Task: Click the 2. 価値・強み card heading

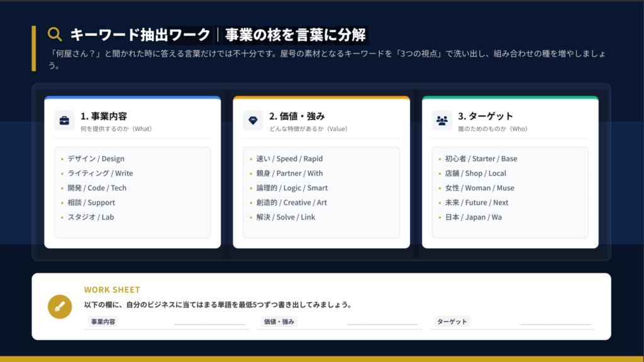Action: [297, 116]
